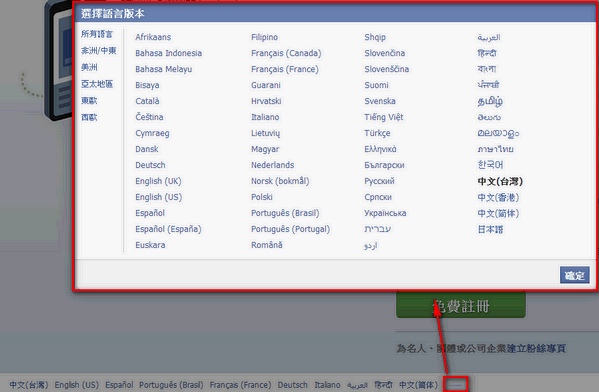Choose Português (Brasil) in the dialog list
Image resolution: width=599 pixels, height=392 pixels.
(285, 213)
